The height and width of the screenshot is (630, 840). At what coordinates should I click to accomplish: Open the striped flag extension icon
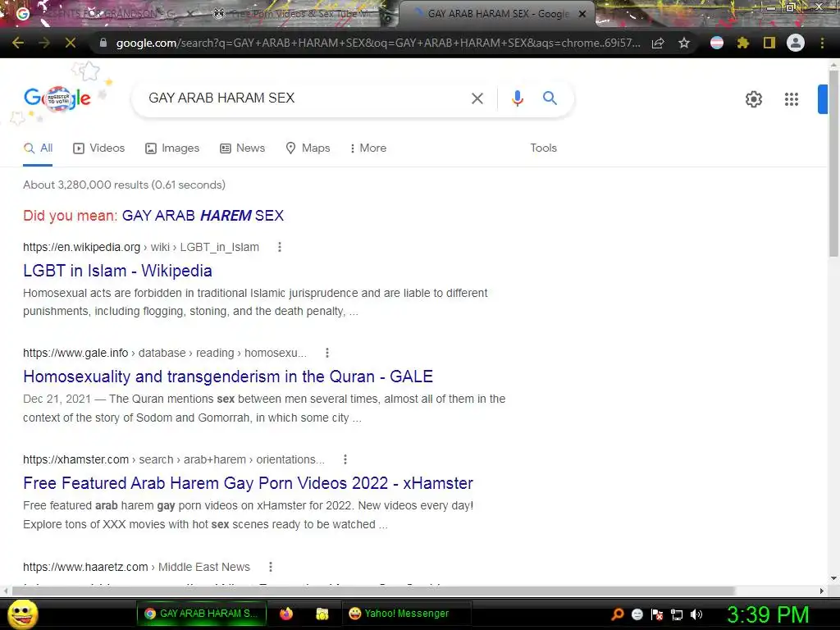tap(717, 43)
